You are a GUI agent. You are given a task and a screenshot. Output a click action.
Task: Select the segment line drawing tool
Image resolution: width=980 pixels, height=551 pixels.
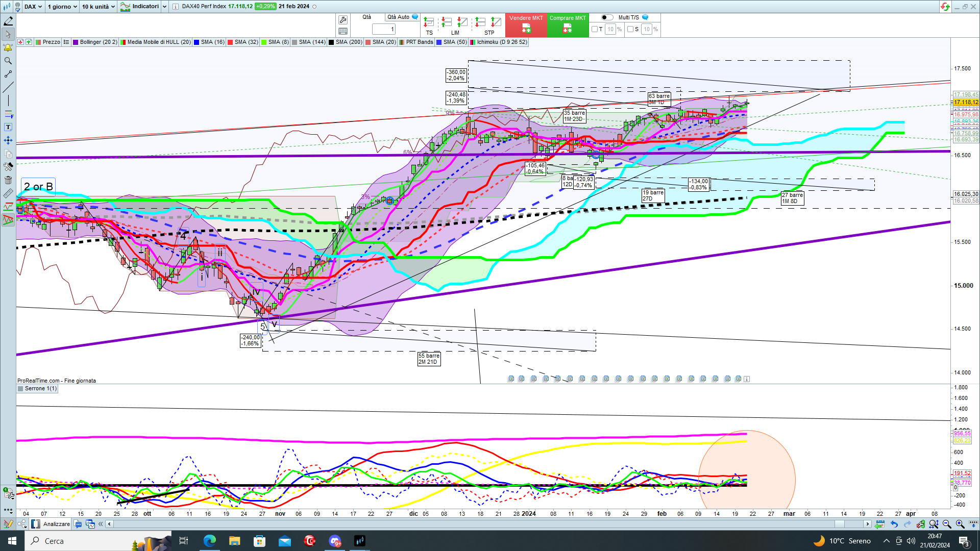8,74
